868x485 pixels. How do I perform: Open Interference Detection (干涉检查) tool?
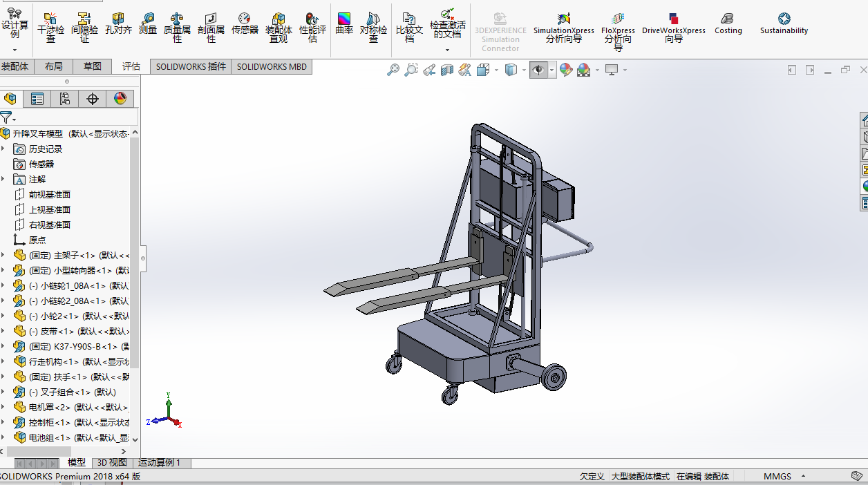click(x=50, y=28)
